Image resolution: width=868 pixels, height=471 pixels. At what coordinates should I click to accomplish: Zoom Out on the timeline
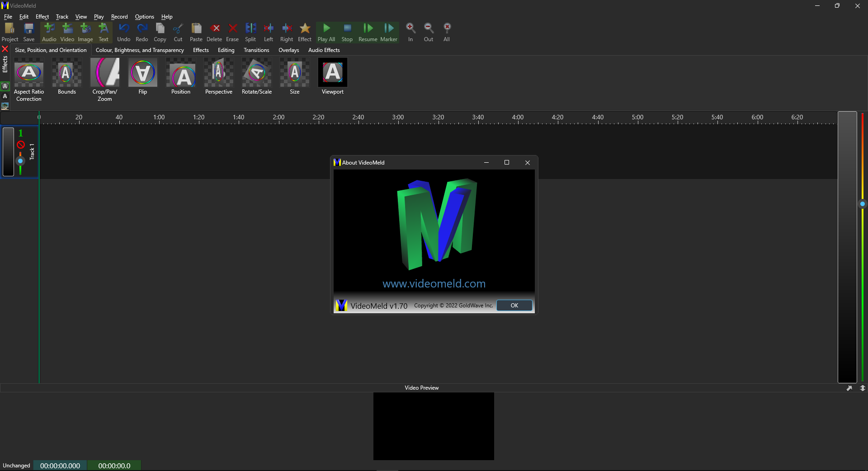[x=429, y=32]
